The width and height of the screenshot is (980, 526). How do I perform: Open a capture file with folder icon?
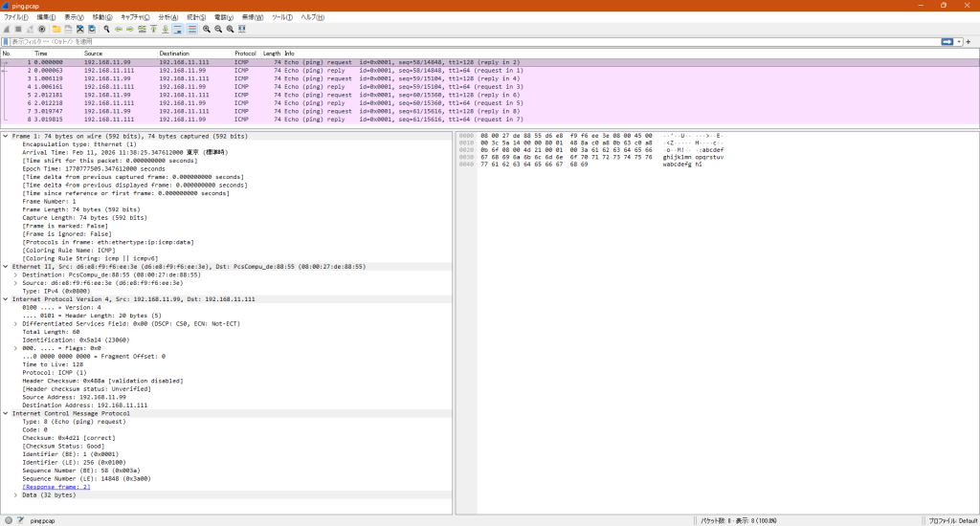[x=56, y=30]
